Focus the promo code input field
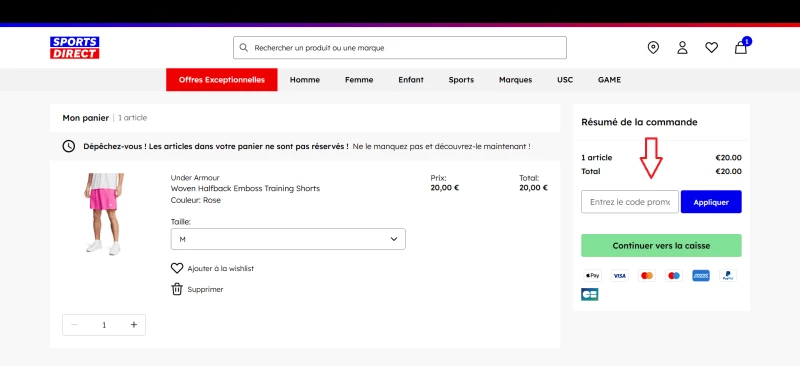The height and width of the screenshot is (366, 800). [630, 202]
